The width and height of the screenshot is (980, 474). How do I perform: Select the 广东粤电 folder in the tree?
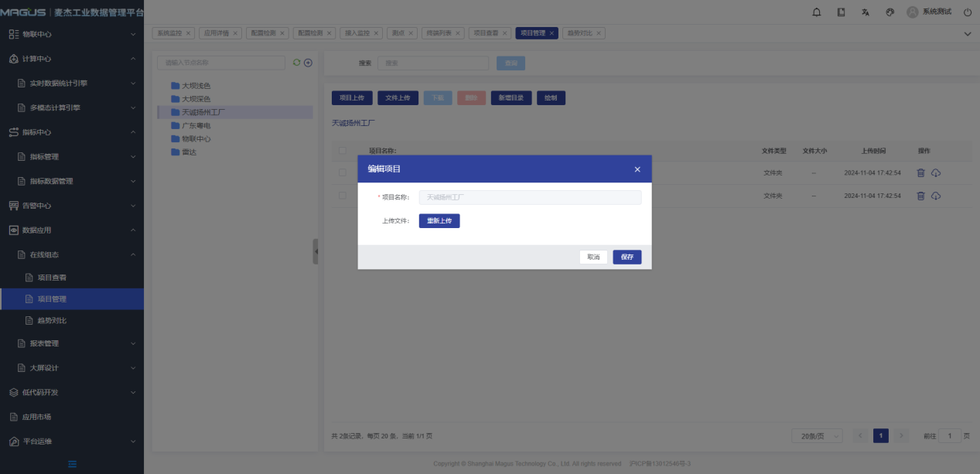tap(196, 125)
